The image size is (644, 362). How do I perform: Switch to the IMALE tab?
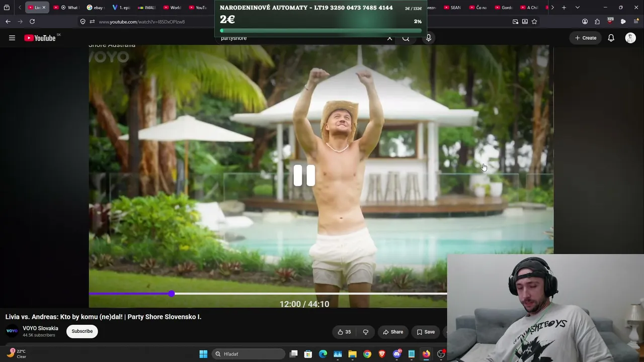147,8
